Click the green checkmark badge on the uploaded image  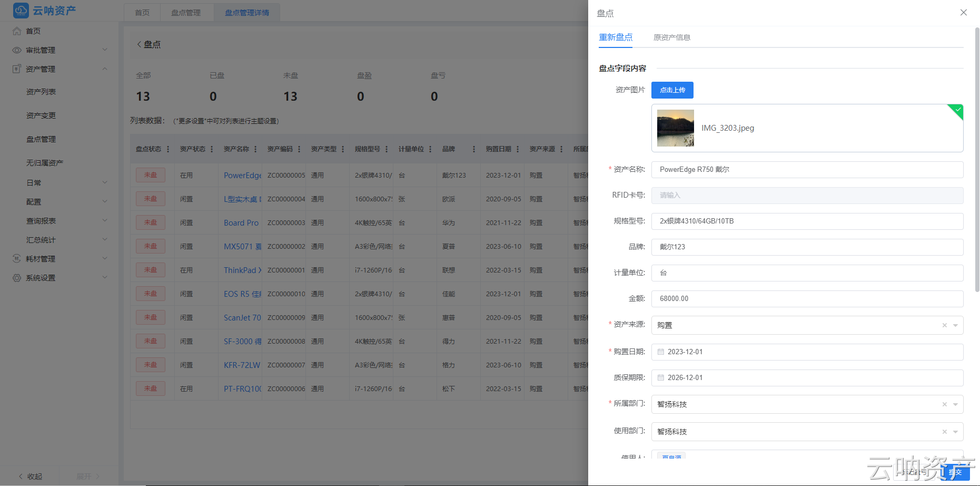pyautogui.click(x=958, y=110)
